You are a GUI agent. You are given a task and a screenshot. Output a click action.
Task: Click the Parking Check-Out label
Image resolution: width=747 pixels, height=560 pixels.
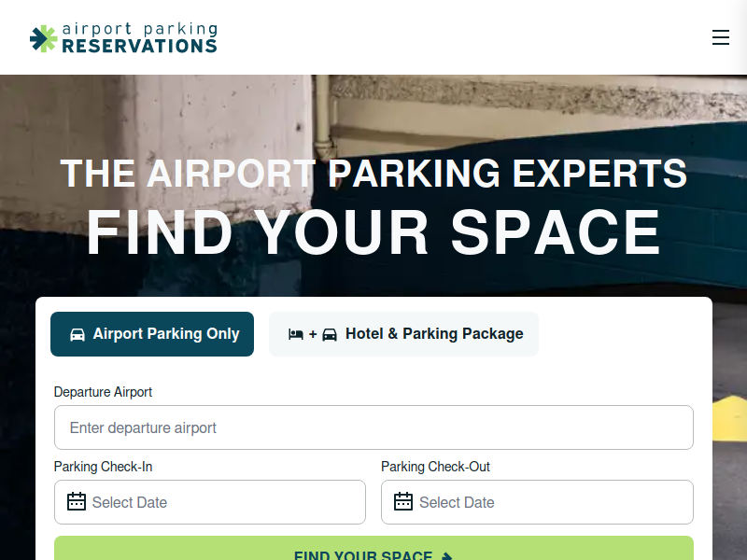pyautogui.click(x=435, y=467)
